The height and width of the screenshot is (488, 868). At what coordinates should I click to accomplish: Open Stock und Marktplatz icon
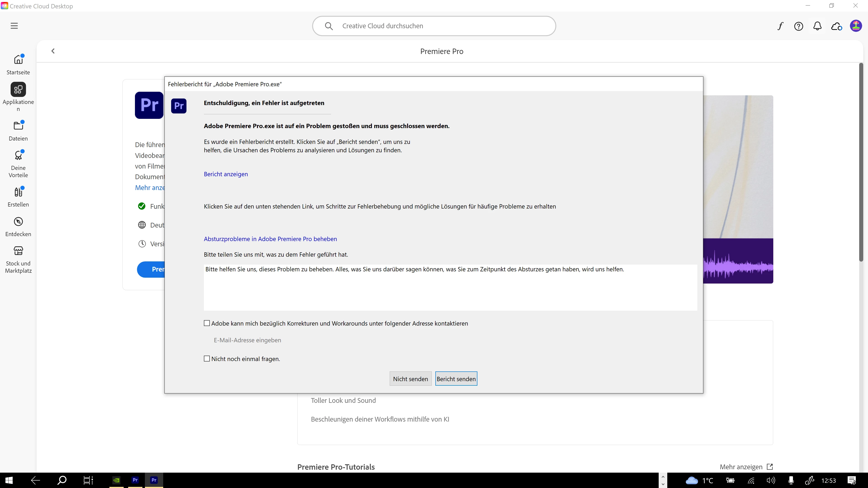[x=18, y=251]
